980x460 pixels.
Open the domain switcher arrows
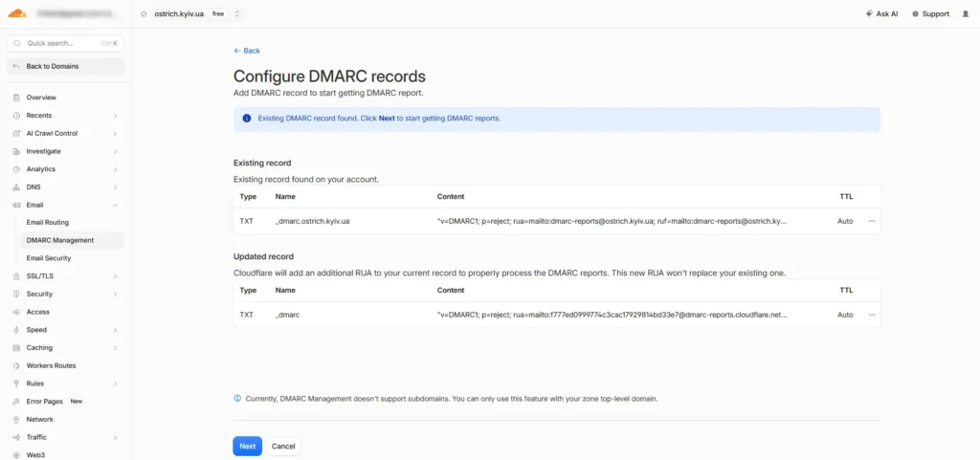click(237, 13)
